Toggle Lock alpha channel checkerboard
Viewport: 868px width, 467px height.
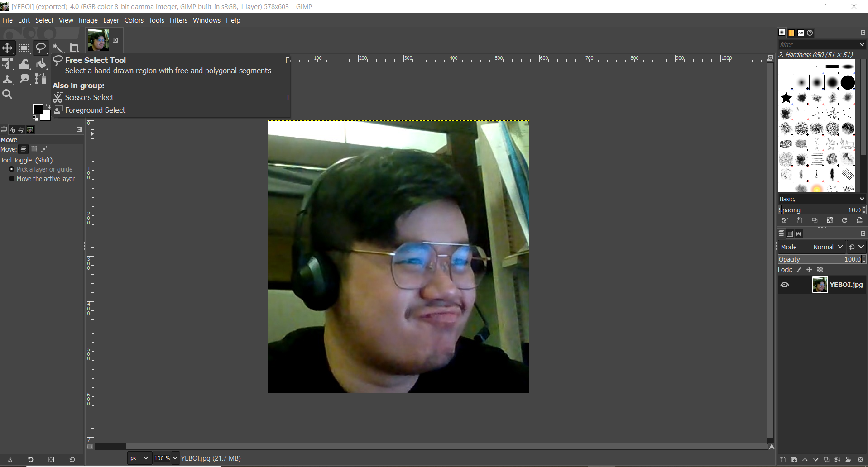(820, 270)
